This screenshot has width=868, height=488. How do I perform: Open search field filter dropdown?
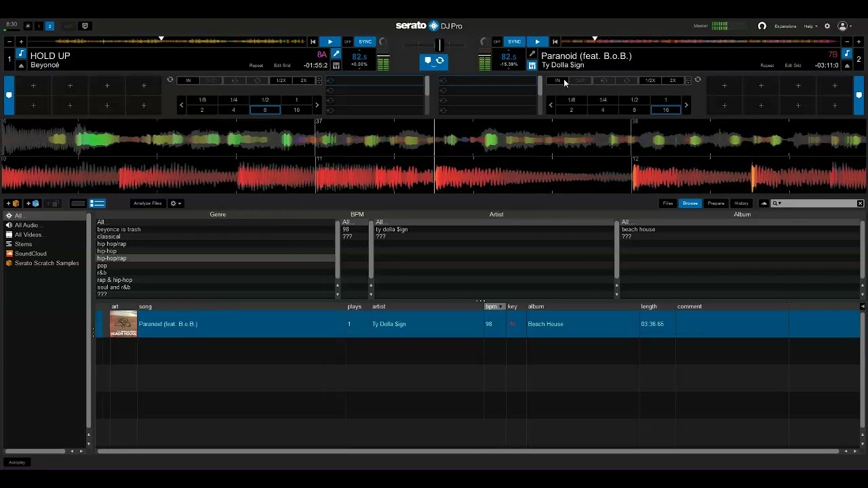(x=777, y=203)
